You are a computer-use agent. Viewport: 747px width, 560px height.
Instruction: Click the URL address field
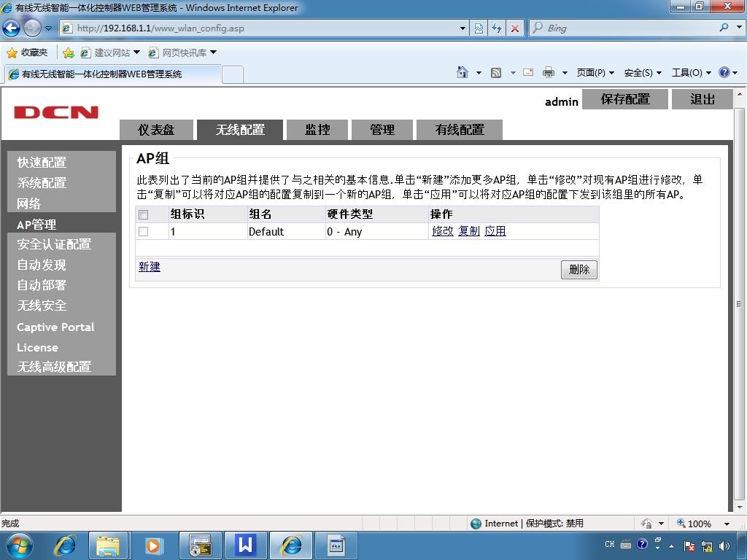click(264, 28)
